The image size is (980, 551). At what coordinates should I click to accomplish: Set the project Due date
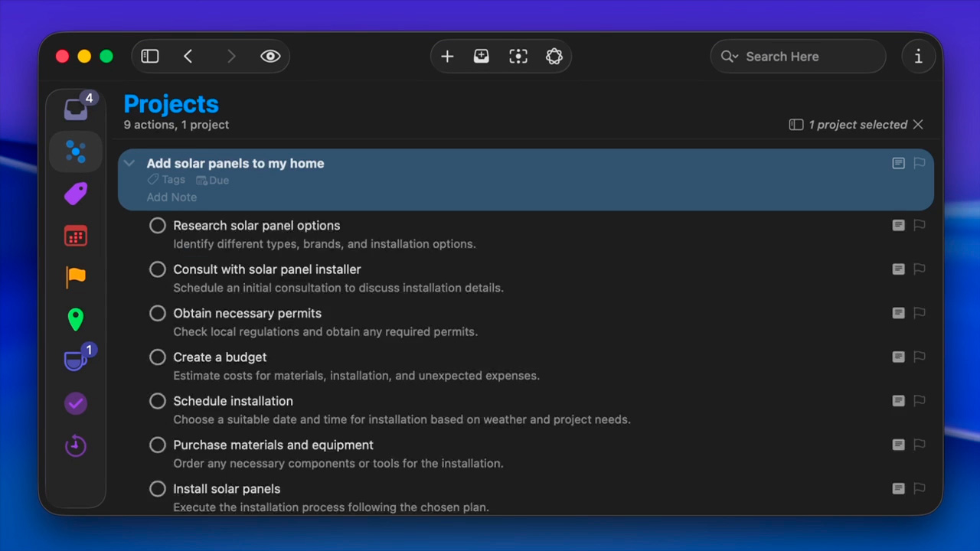click(x=213, y=181)
